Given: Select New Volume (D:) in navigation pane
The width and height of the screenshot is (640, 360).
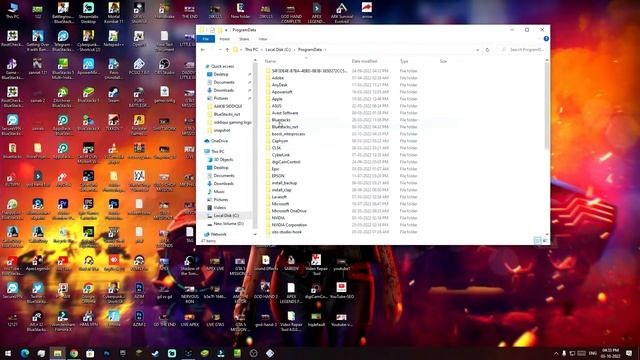Looking at the screenshot, I should (229, 224).
